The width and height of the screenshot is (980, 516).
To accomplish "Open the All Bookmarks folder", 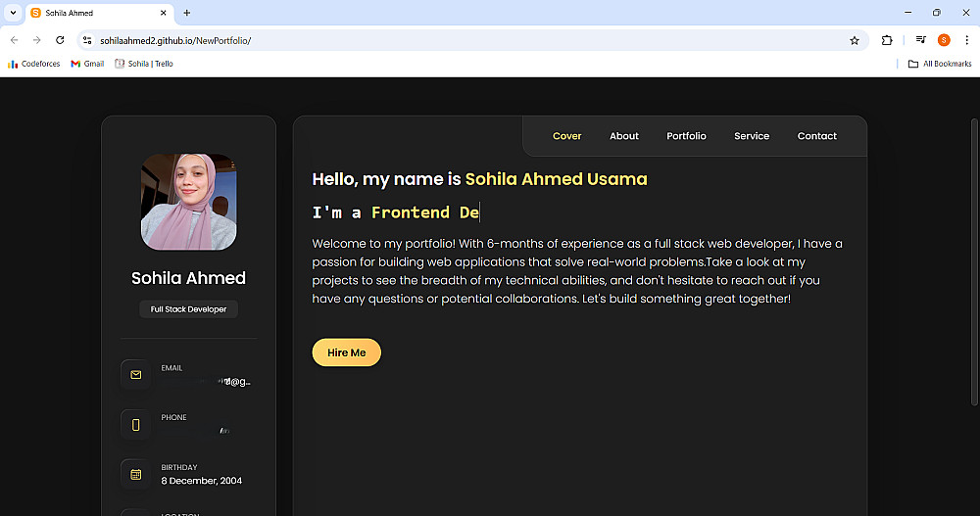I will (940, 64).
